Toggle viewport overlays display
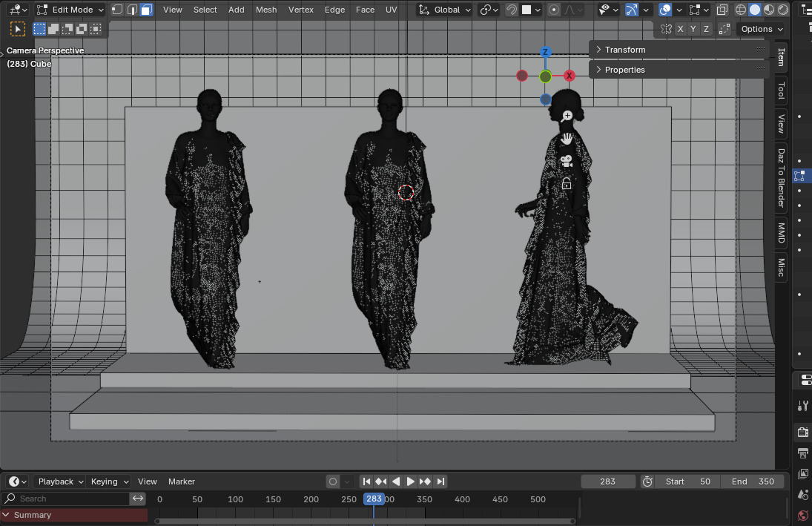Screen dimensions: 812x526 pos(665,10)
